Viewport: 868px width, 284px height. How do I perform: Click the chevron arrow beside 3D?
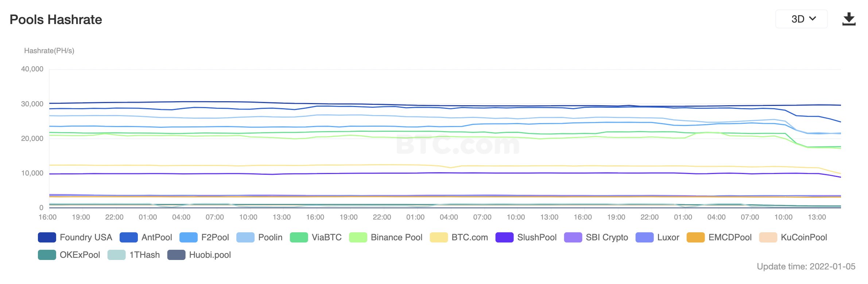pyautogui.click(x=813, y=19)
